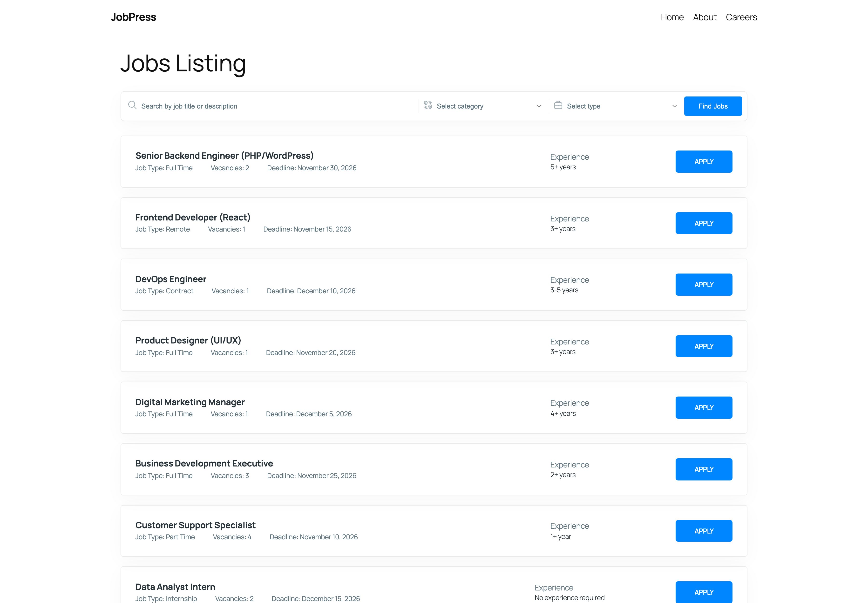Click the briefcase icon beside Select type

558,105
